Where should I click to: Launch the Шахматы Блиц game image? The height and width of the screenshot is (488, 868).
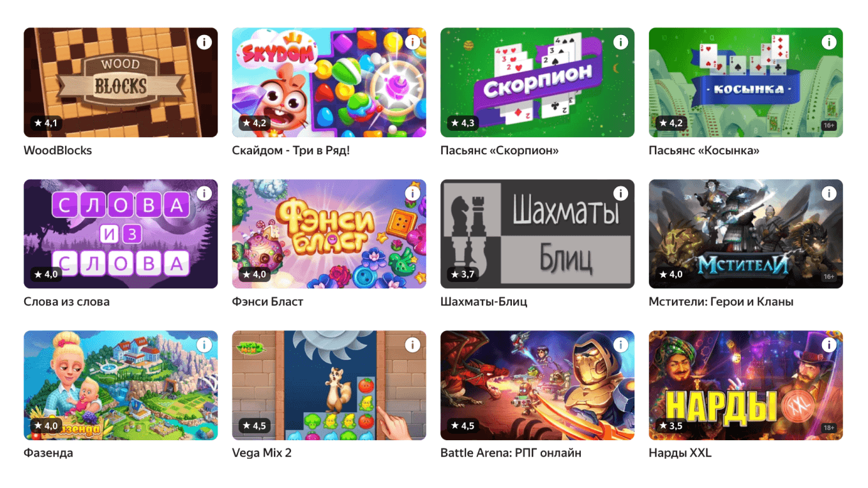point(537,233)
